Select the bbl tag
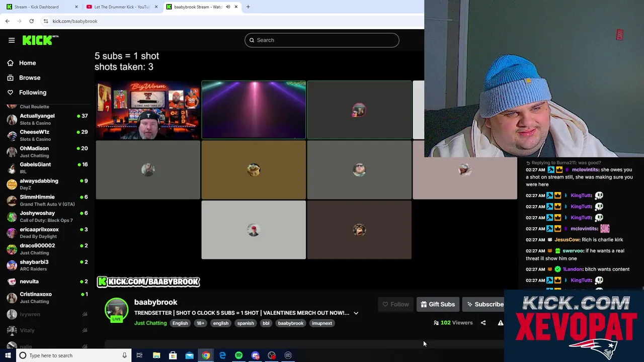This screenshot has width=644, height=362. click(x=266, y=323)
